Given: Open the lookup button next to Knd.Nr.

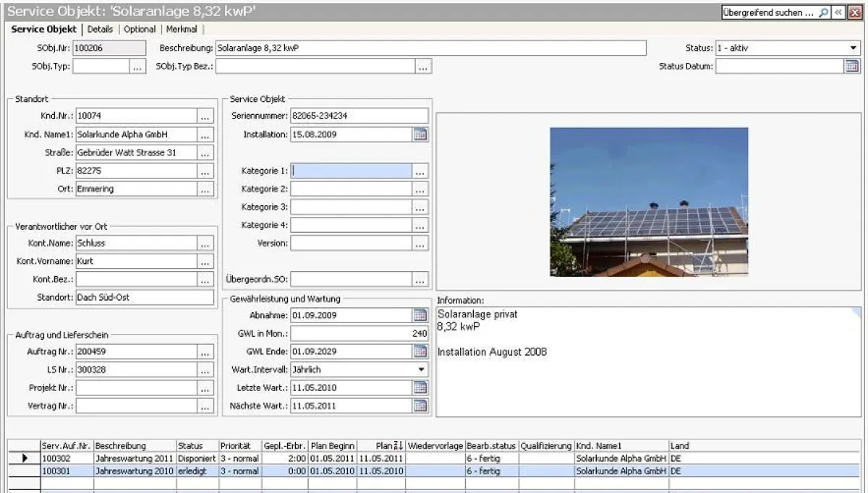Looking at the screenshot, I should point(205,116).
